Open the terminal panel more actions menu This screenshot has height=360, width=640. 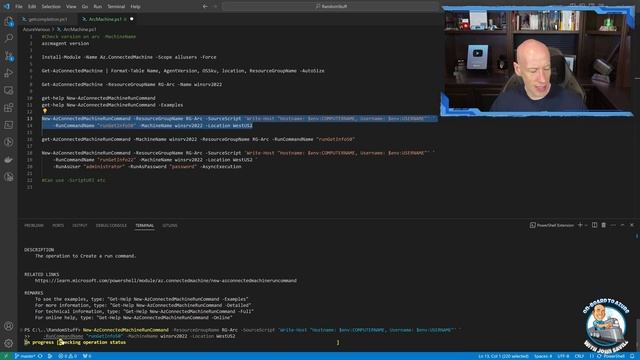point(613,225)
